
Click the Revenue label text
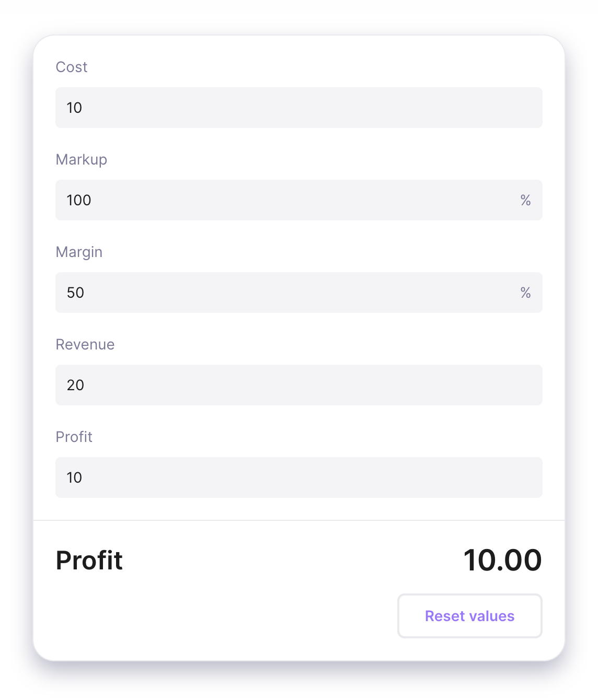[85, 345]
